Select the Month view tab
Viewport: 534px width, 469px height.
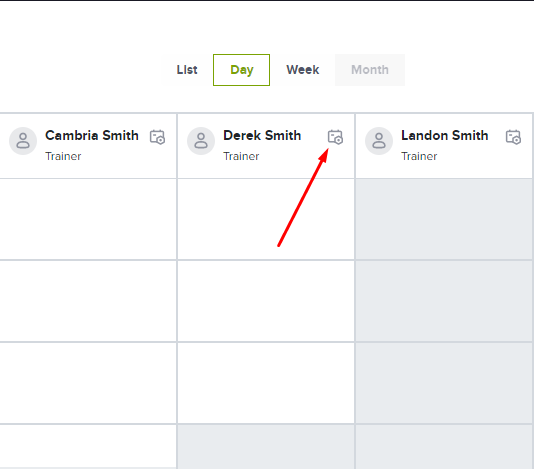[370, 70]
